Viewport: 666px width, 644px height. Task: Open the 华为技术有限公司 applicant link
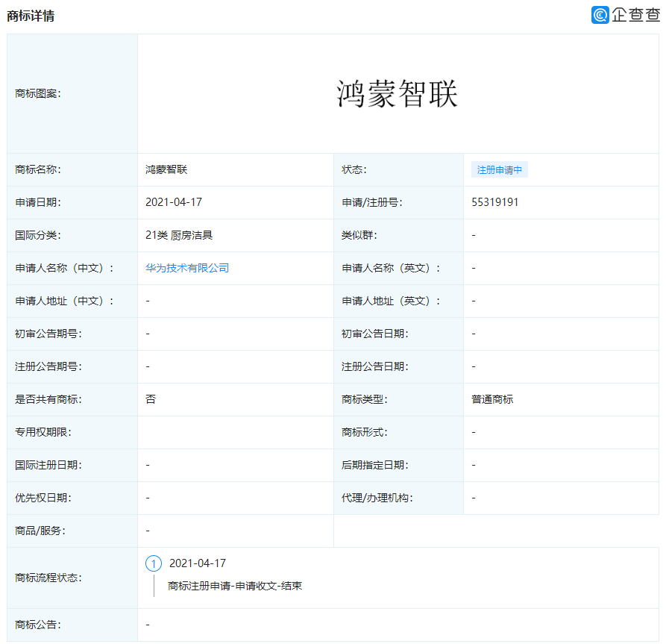[186, 268]
